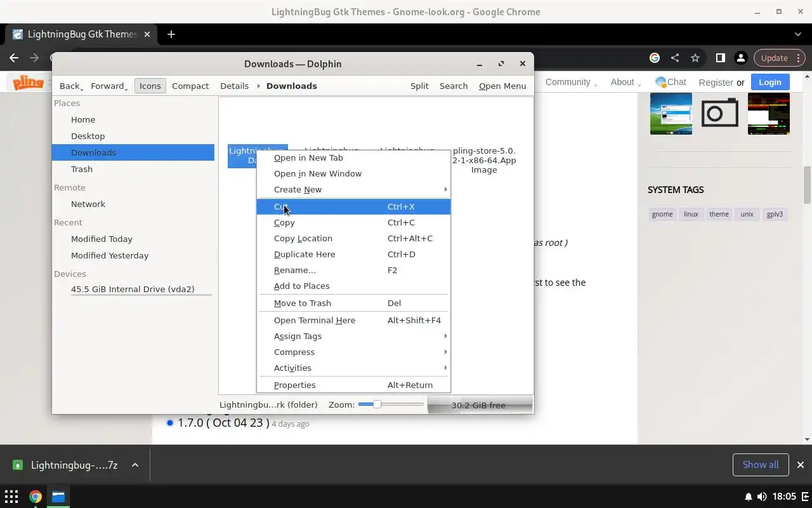Image resolution: width=812 pixels, height=508 pixels.
Task: Click the Dolphin Forward button
Action: click(108, 86)
